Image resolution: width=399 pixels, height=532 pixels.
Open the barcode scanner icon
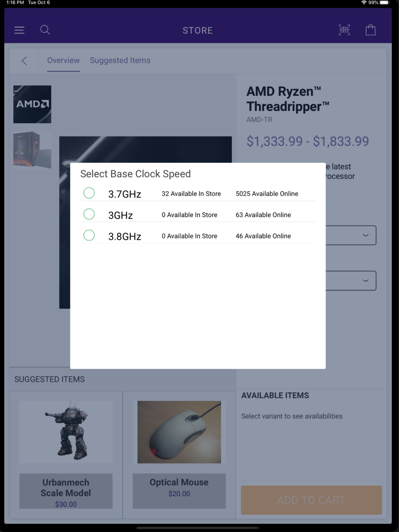pos(345,30)
